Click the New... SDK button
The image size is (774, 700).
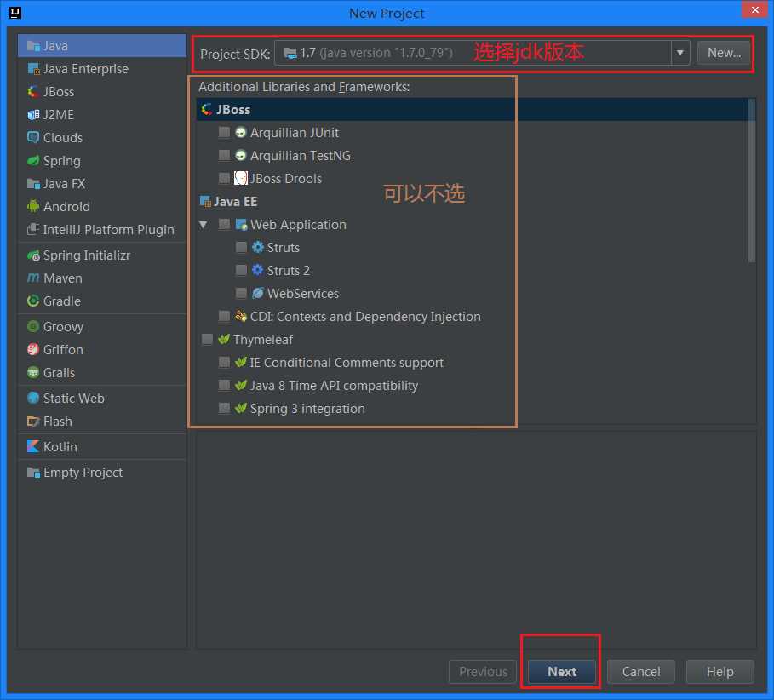[x=724, y=53]
